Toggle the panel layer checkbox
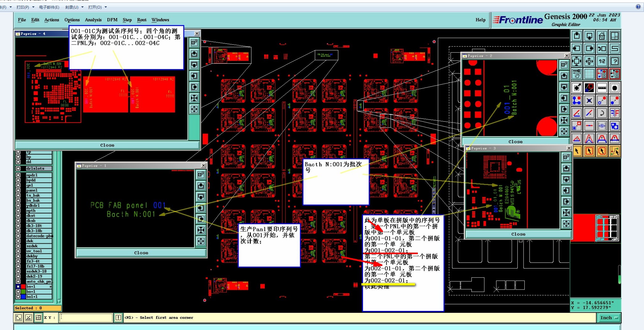This screenshot has width=644, height=330. tap(18, 190)
